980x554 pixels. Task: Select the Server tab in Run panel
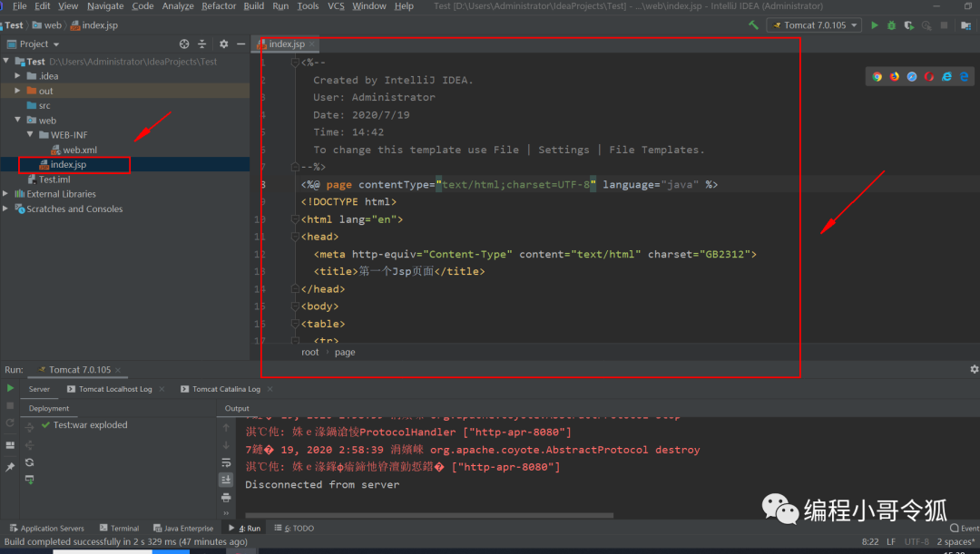point(39,388)
